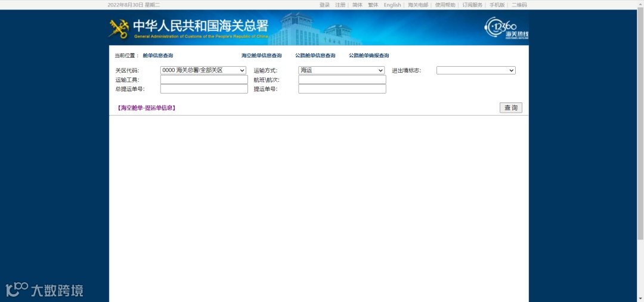Expand the 关区代码 customs code dropdown
Screen dimensions: 644x302
click(x=203, y=70)
